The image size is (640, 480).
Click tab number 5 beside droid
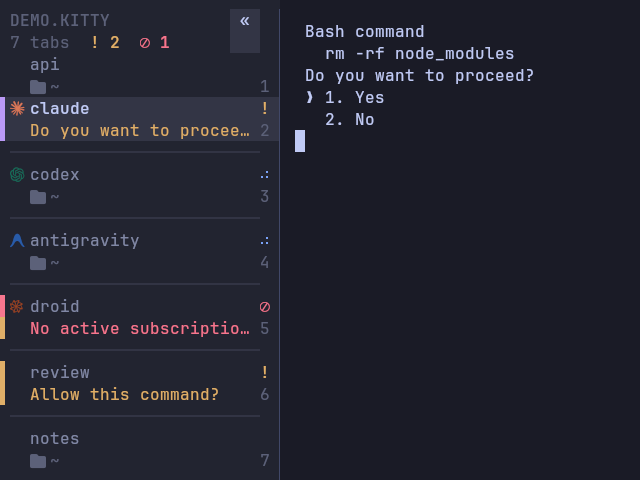[x=264, y=329]
